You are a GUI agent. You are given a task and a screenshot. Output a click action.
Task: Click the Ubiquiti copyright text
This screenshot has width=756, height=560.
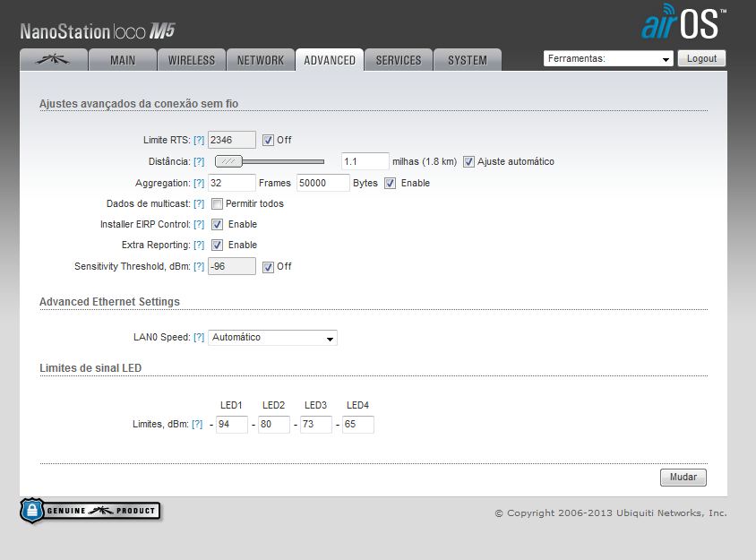tap(611, 513)
